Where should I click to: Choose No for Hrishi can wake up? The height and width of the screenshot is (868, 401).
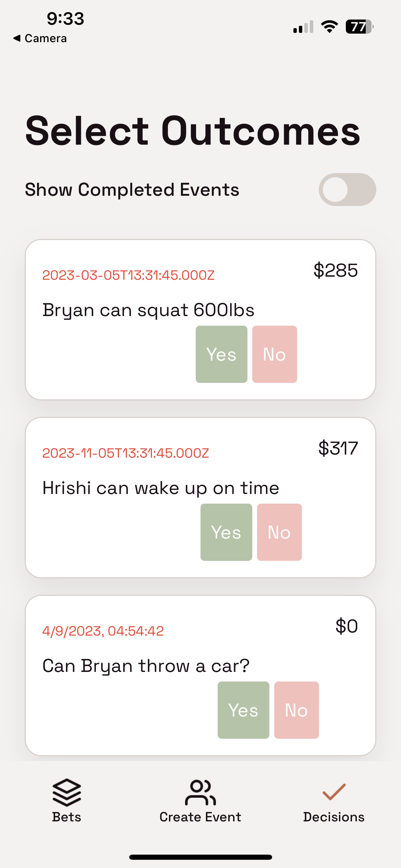279,532
